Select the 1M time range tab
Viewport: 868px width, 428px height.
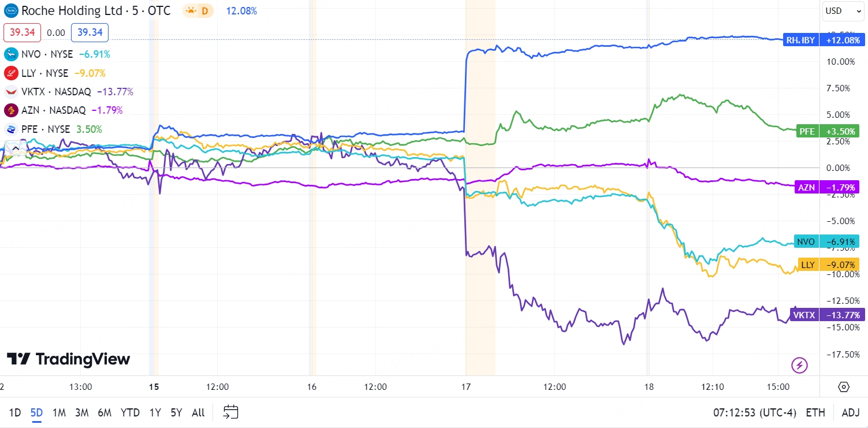(x=59, y=412)
